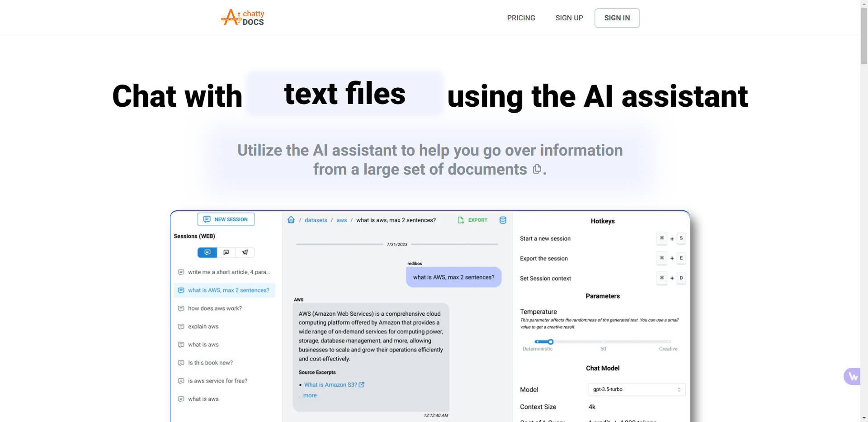Expand the '...more' source excerpts link
This screenshot has height=422, width=868.
click(307, 395)
